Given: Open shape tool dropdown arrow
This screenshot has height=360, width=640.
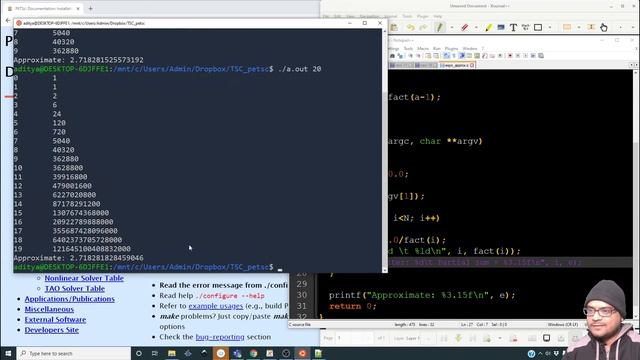Looking at the screenshot, I should (550, 28).
